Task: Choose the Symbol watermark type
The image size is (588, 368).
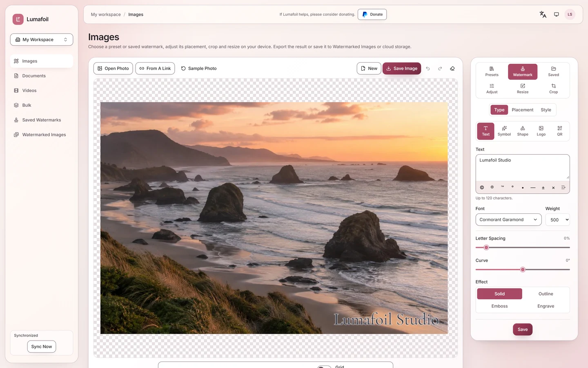Action: [x=504, y=131]
